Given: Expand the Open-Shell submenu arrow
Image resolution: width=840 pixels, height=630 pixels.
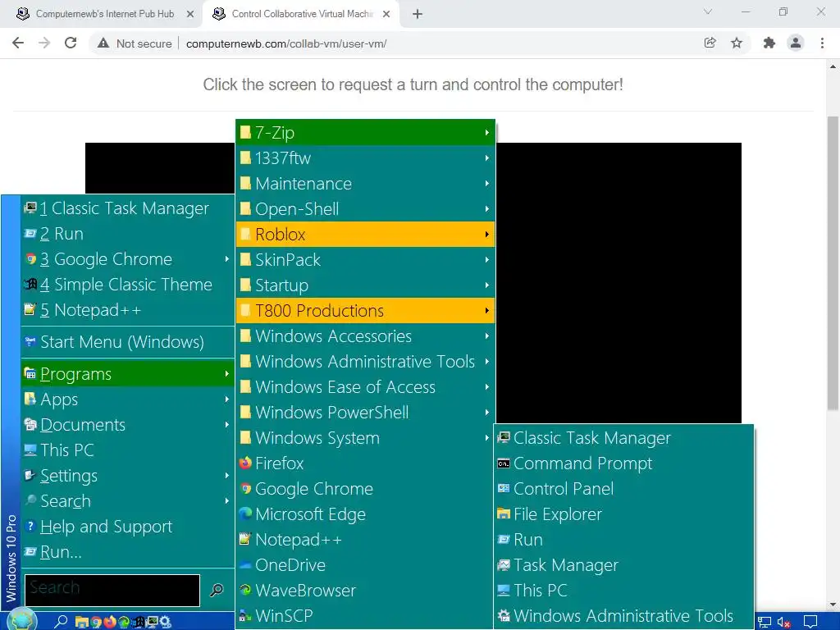Looking at the screenshot, I should (486, 209).
